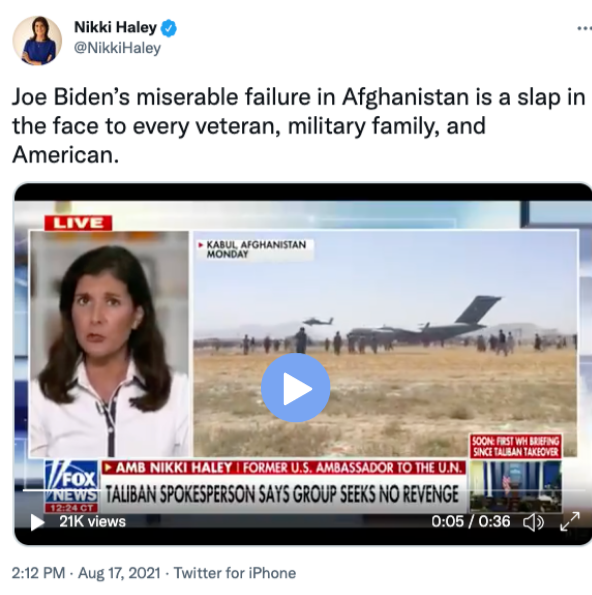Click the 2:12 PM Aug 17, 2021 timestamp

[x=86, y=573]
